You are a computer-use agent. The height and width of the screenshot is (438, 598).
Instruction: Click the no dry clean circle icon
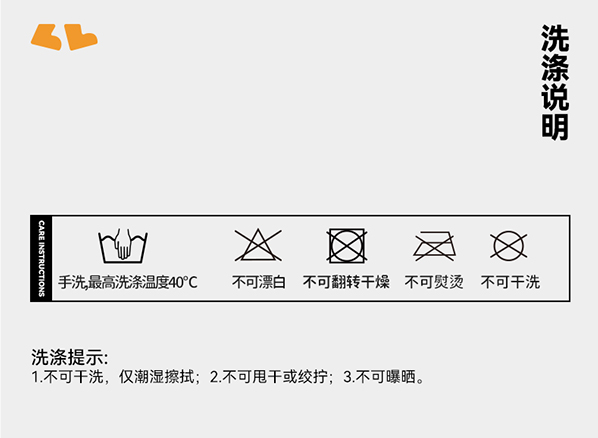tap(509, 246)
